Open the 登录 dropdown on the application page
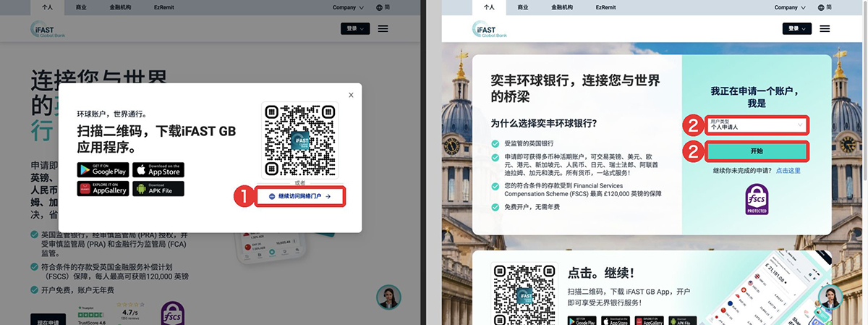This screenshot has width=868, height=325. (x=797, y=29)
